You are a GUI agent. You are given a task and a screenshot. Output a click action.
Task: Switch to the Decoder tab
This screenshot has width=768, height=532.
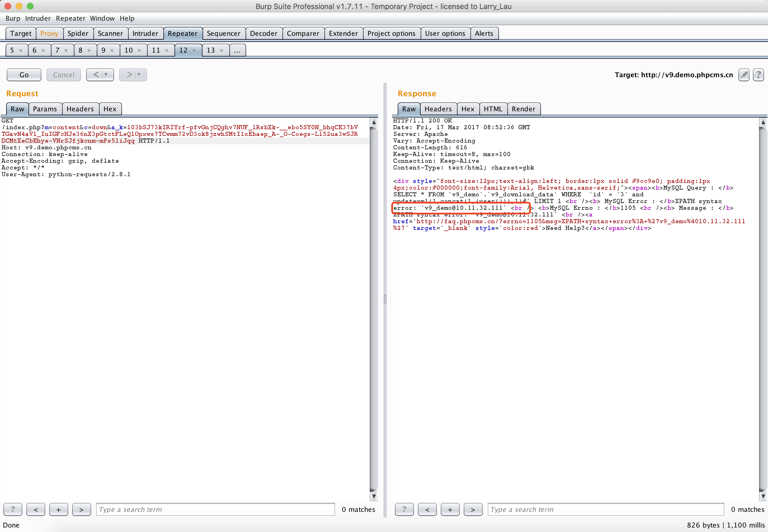[263, 33]
